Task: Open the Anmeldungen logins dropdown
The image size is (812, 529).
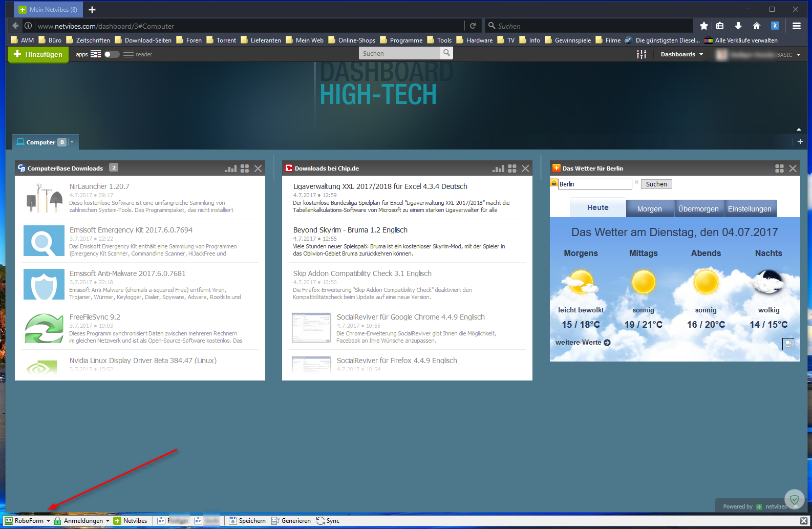Action: tap(82, 521)
